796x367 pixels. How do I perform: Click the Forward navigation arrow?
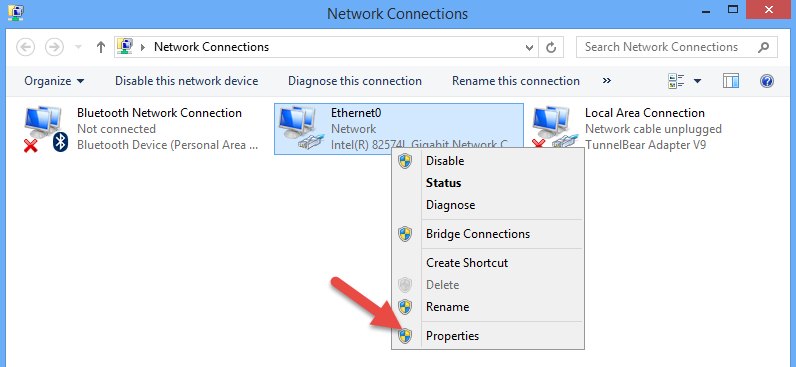54,47
